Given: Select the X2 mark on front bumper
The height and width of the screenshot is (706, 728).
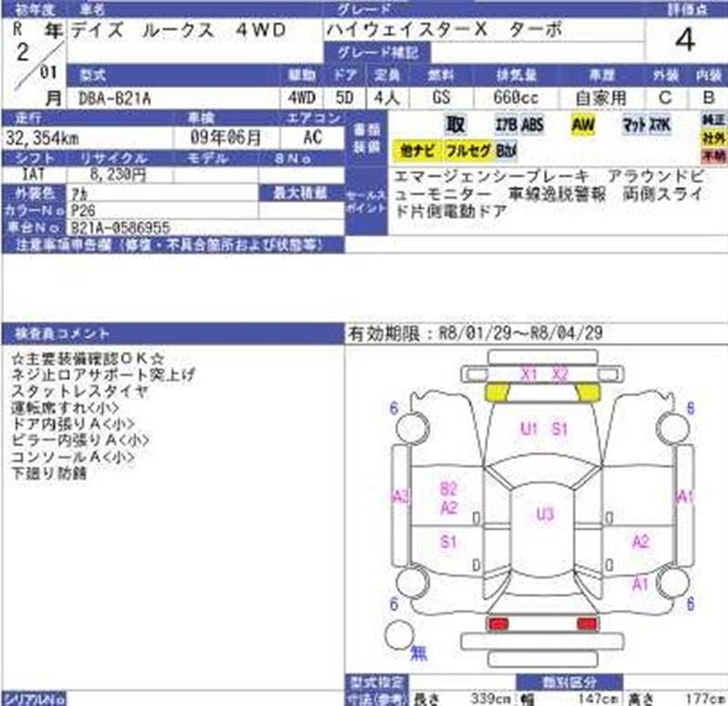Looking at the screenshot, I should [560, 374].
